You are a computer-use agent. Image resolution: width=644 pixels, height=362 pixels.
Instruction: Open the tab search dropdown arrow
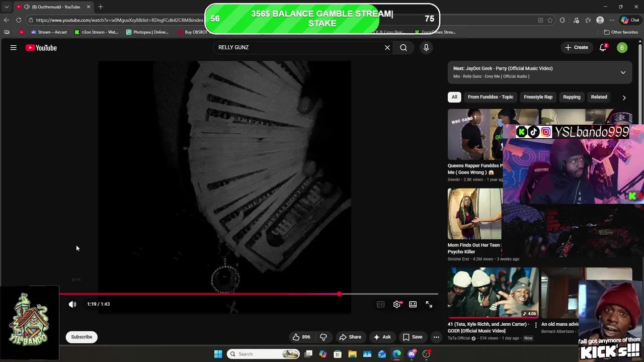tap(6, 7)
